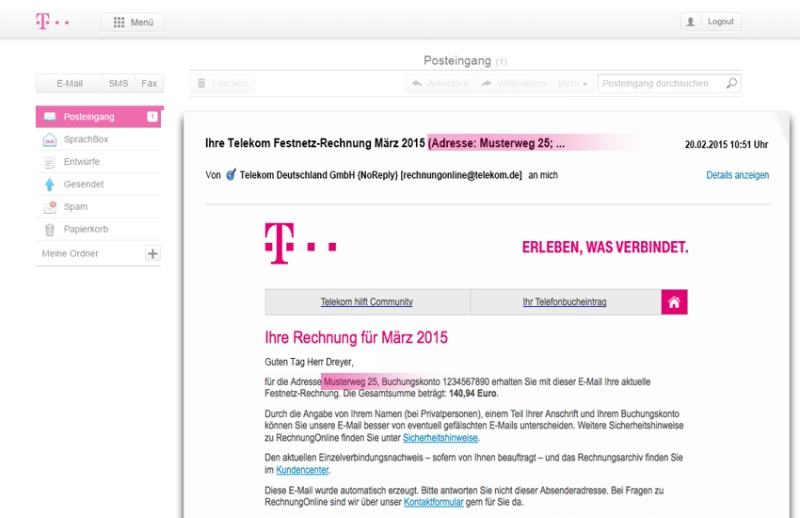Open the Kontaktformular link

434,502
